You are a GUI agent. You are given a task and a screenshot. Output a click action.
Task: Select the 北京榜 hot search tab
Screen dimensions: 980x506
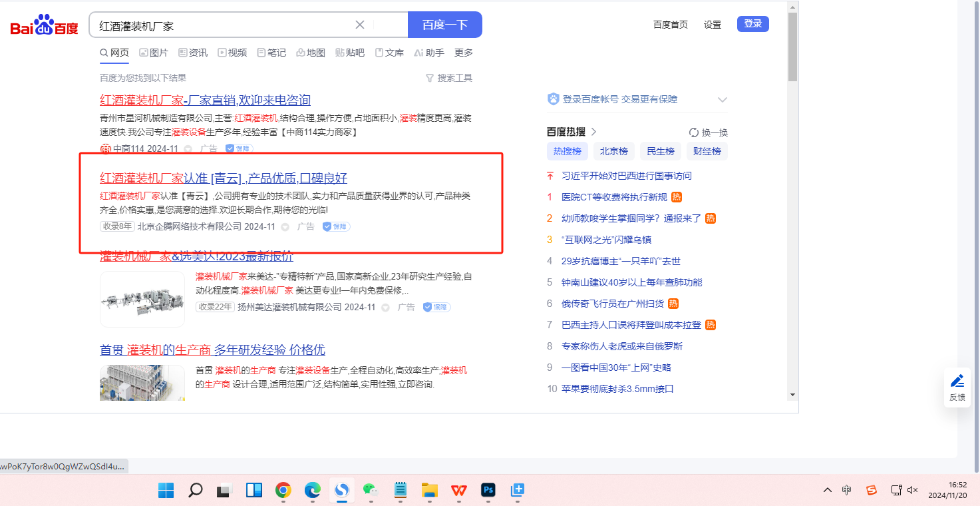point(613,151)
